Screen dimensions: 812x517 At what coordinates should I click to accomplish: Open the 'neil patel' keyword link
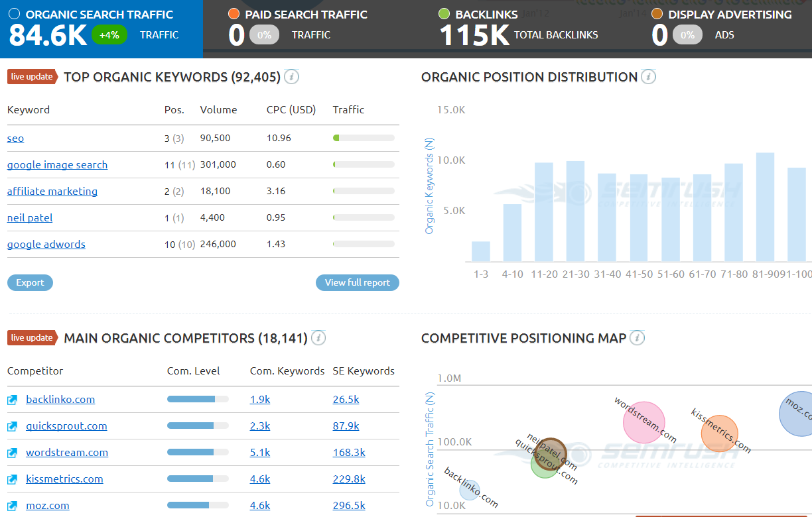tap(30, 218)
